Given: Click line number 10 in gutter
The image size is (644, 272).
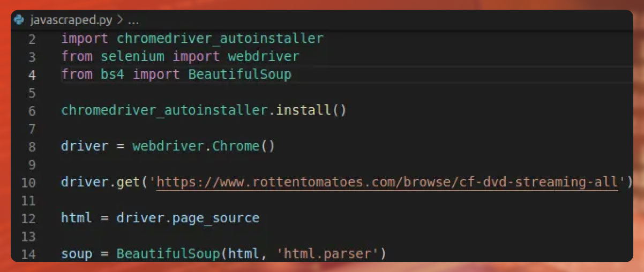Looking at the screenshot, I should (x=28, y=183).
